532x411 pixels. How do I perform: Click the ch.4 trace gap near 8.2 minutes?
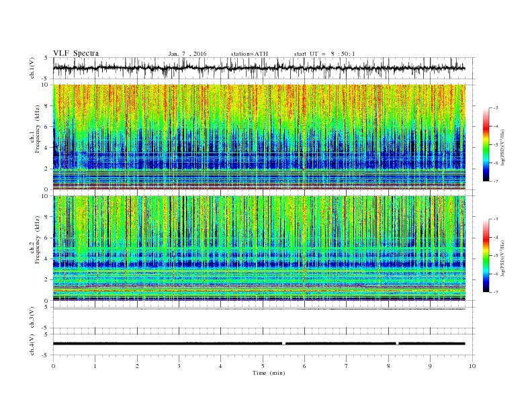pos(397,344)
